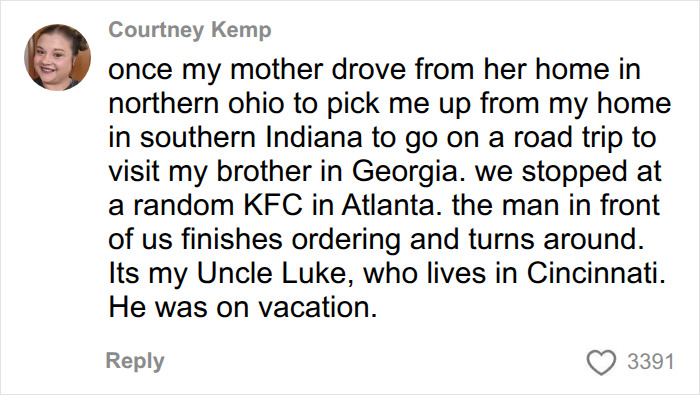Click the word "KFC" in the comment
700x395 pixels.
pos(272,205)
